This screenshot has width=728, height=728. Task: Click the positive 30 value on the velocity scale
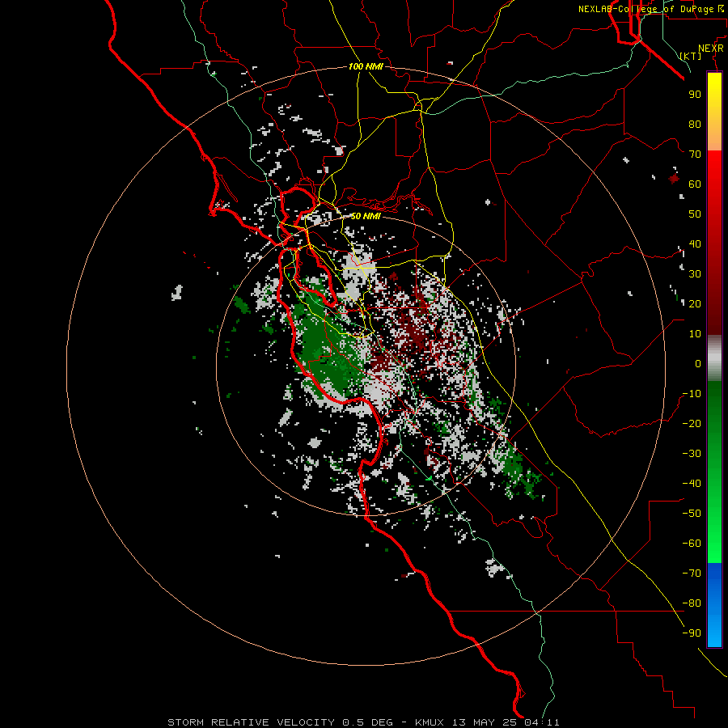click(695, 274)
